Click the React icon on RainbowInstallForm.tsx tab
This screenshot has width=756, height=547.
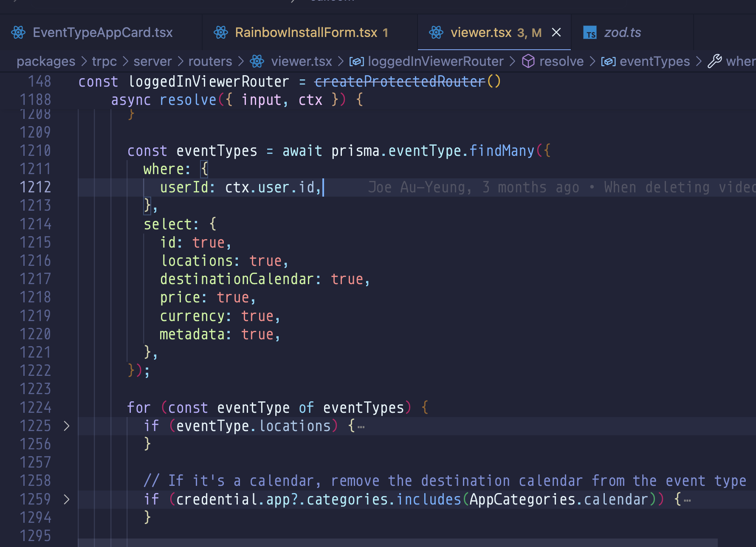221,32
